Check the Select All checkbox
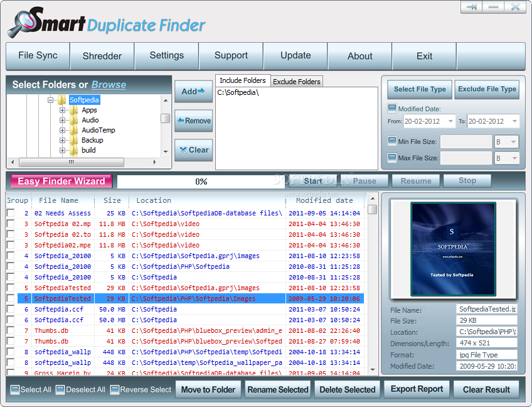The image size is (532, 407). 15,389
